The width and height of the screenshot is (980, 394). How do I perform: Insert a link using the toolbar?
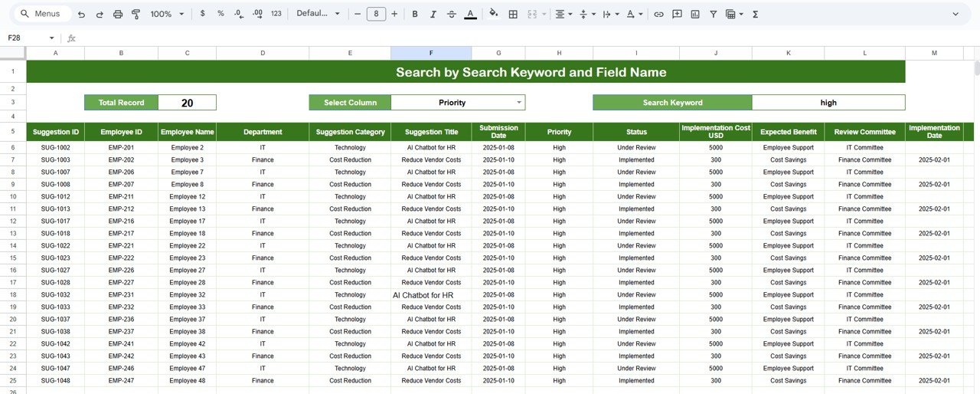(658, 14)
